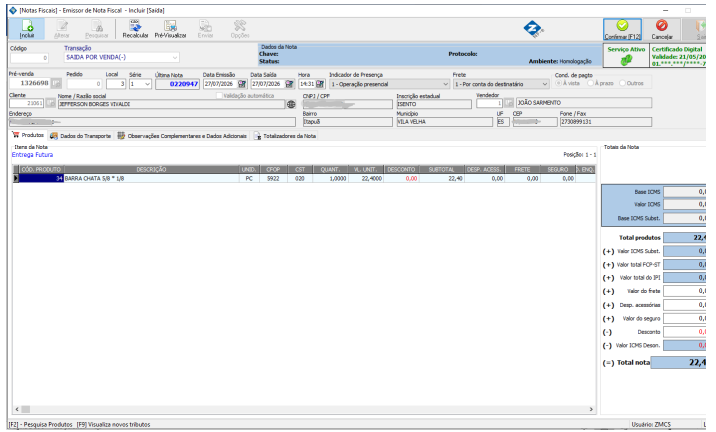Click the Inscrição estadual field
This screenshot has height=432, width=716.
[434, 104]
